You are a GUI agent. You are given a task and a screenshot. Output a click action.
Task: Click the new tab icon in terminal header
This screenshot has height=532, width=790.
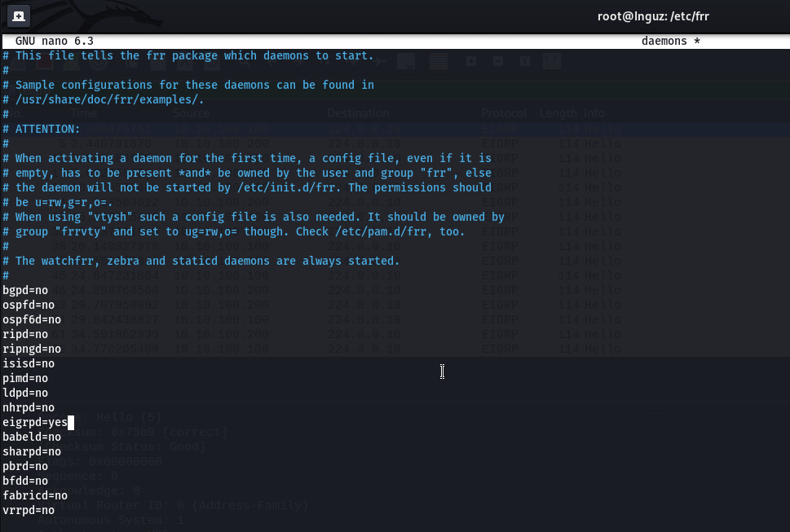(x=18, y=15)
